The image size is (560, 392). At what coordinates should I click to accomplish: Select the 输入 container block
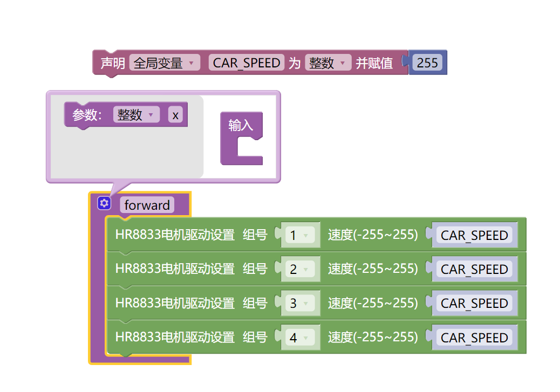pos(241,138)
